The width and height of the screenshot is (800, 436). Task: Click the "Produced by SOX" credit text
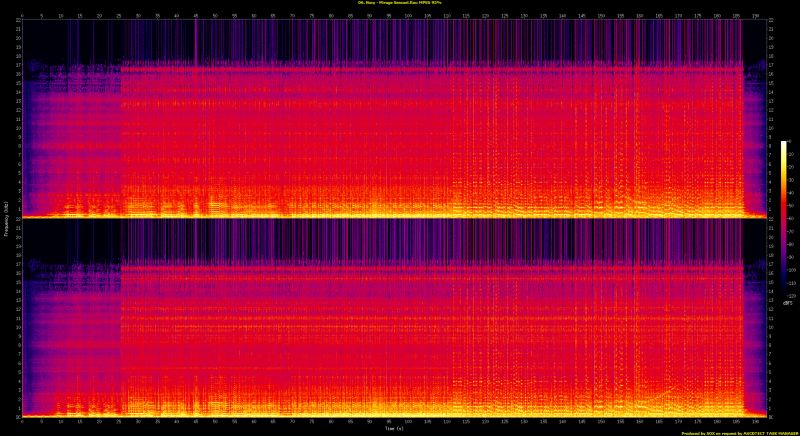tap(735, 433)
